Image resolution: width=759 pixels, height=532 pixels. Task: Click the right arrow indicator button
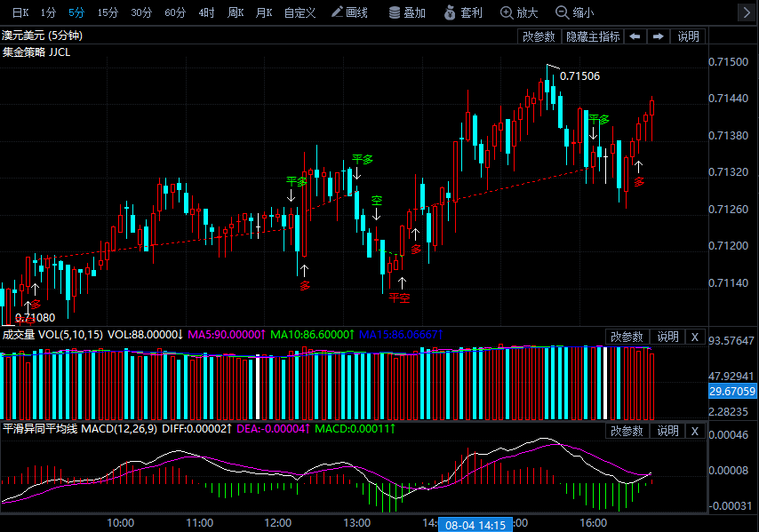click(x=658, y=36)
